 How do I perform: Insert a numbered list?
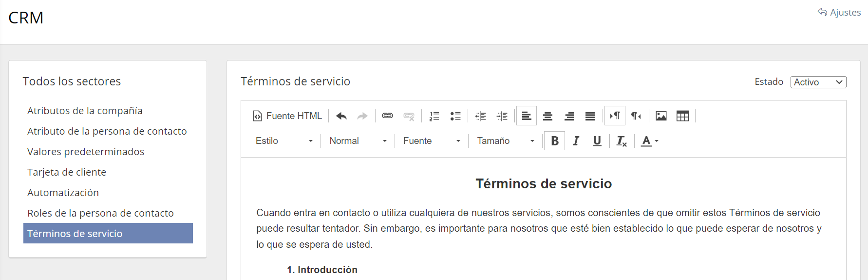tap(434, 116)
